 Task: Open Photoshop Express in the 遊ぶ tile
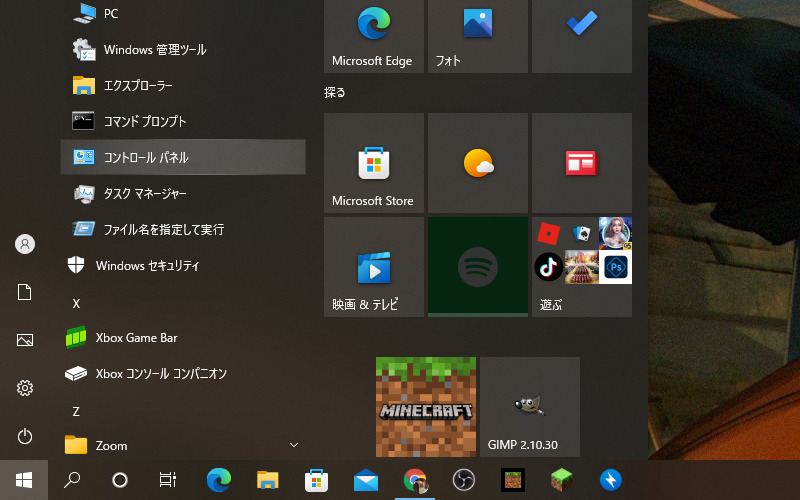pos(616,267)
